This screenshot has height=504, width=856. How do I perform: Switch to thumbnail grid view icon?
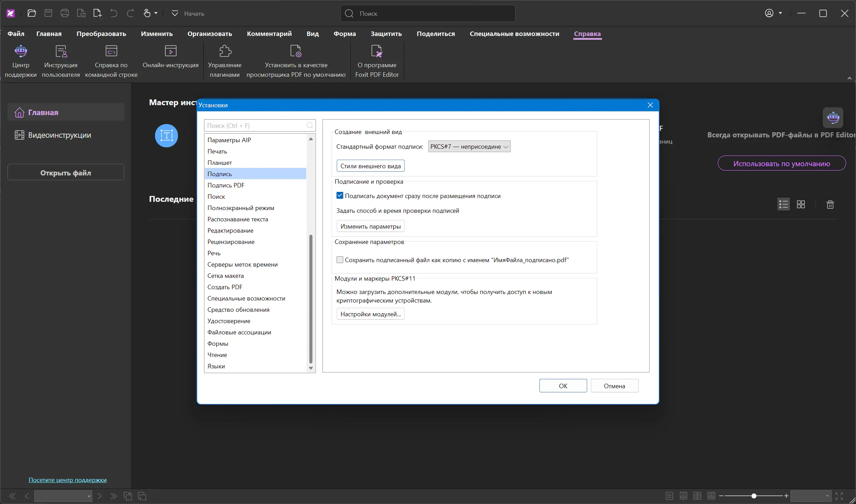coord(801,205)
